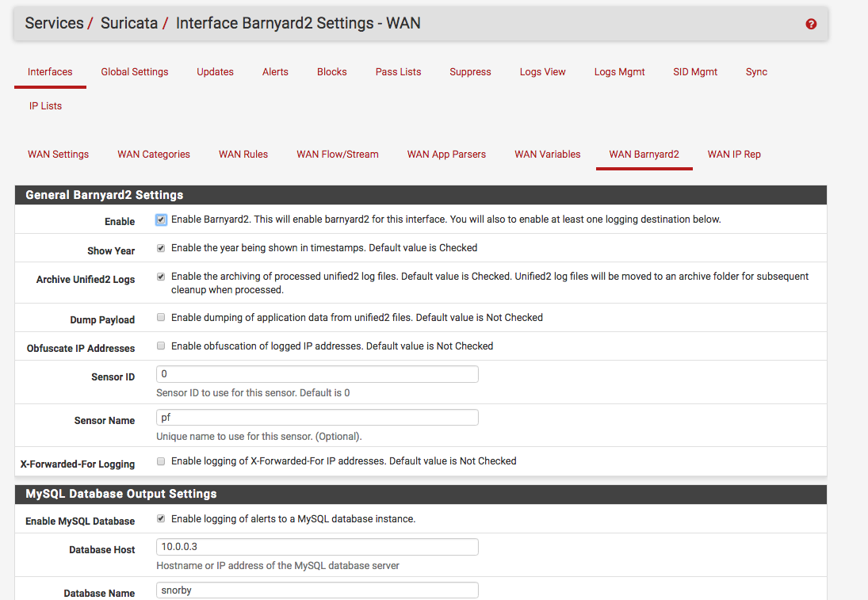This screenshot has height=600, width=868.
Task: Toggle the Show Year checkbox
Action: click(161, 248)
